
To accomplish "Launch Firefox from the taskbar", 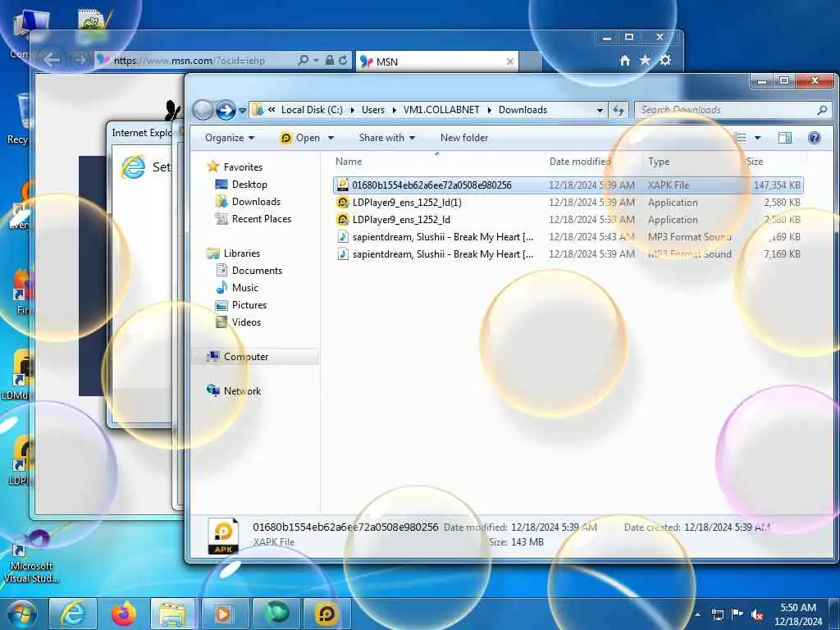I will [124, 614].
